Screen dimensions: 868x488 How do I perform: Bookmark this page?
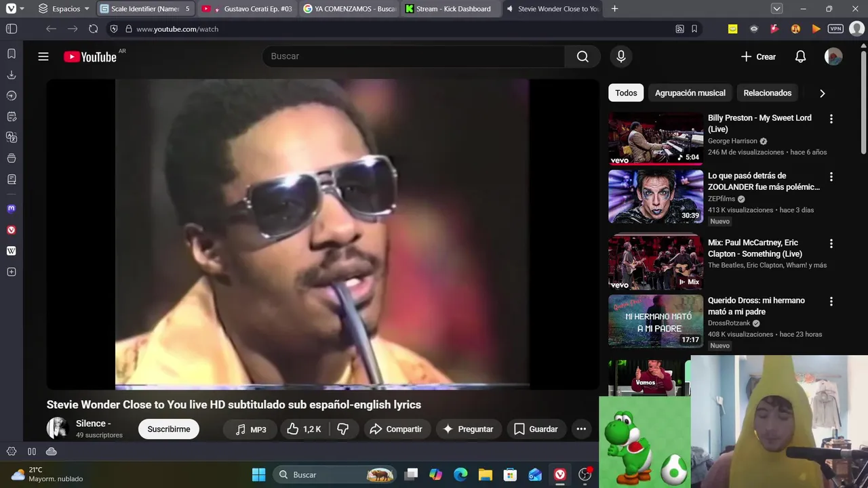click(694, 29)
